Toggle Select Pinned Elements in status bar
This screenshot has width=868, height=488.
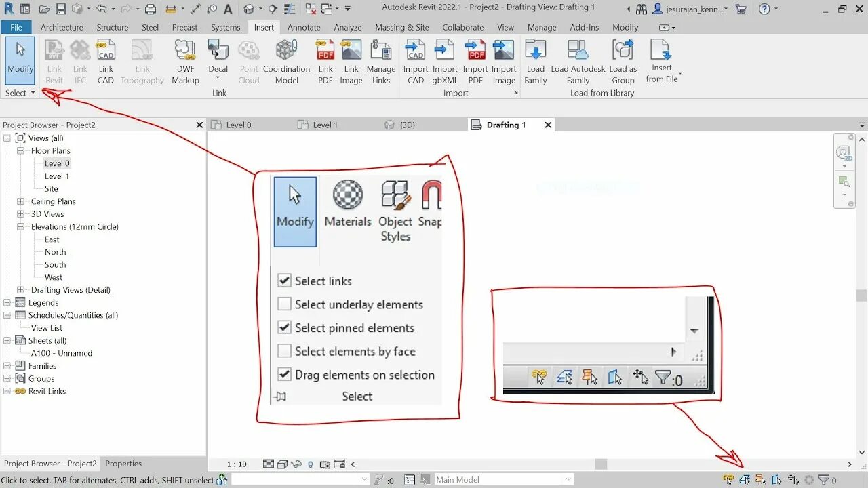coord(761,480)
